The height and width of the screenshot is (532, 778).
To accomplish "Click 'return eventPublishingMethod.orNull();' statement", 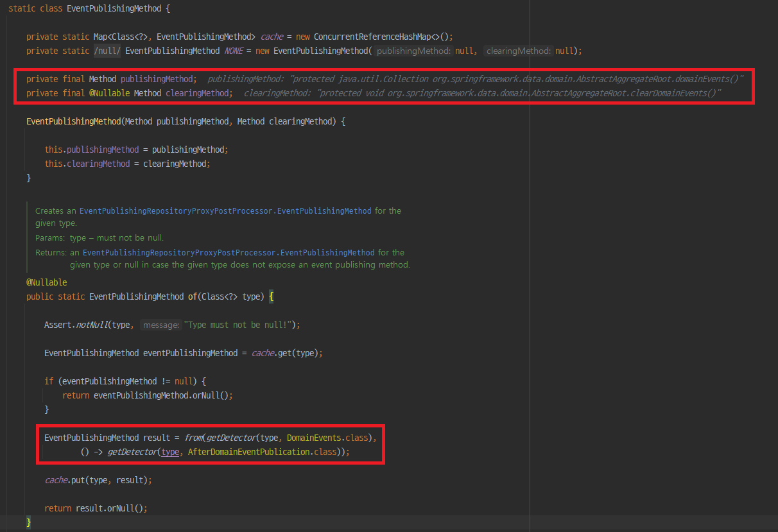I will click(x=148, y=395).
